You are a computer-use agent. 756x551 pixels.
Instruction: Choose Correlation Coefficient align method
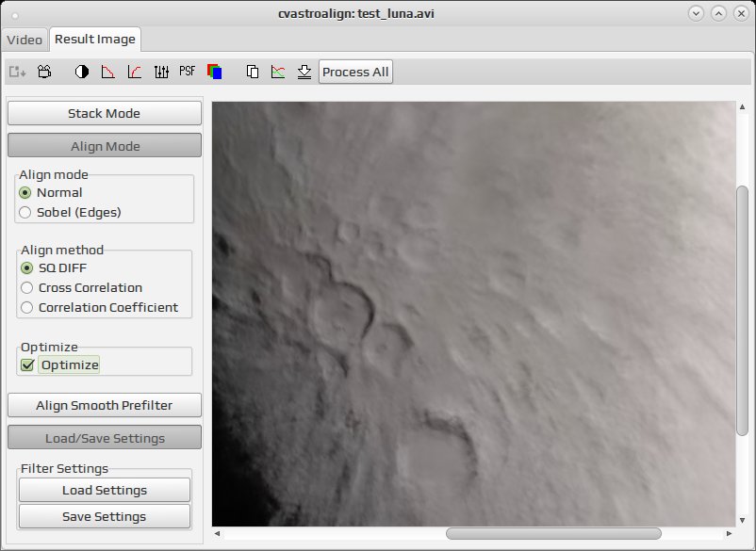pos(99,307)
